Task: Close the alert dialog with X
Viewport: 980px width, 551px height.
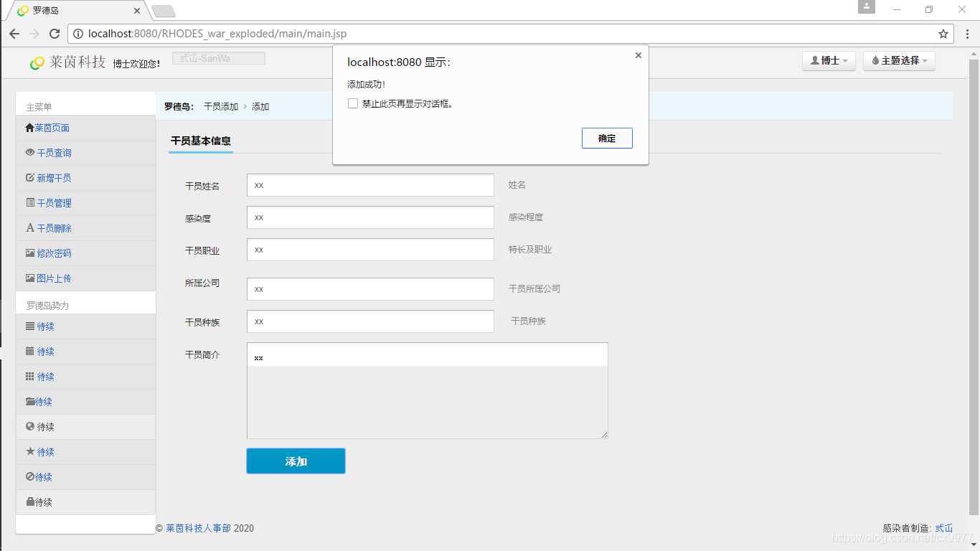Action: pos(639,55)
